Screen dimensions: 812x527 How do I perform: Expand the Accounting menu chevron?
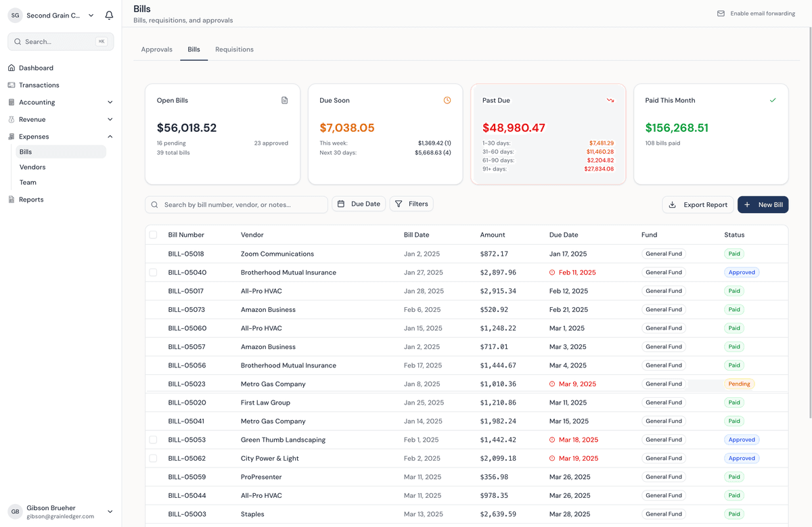point(110,102)
